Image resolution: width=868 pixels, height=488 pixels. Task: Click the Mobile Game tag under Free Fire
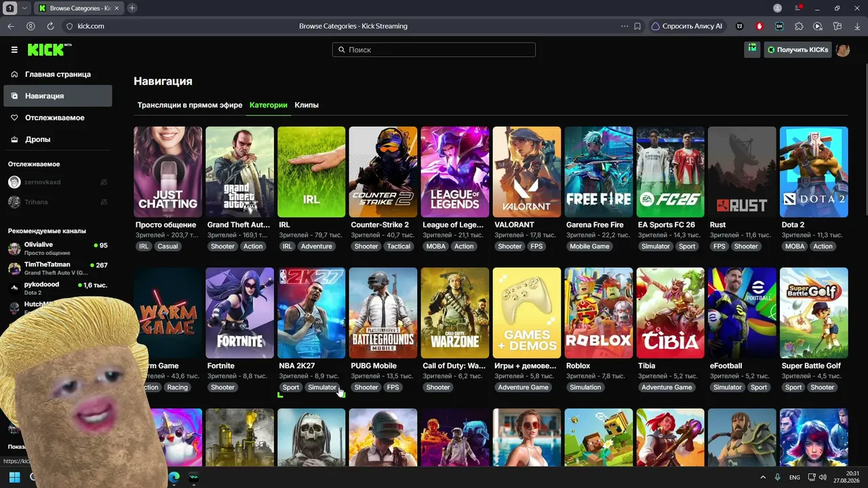[590, 246]
